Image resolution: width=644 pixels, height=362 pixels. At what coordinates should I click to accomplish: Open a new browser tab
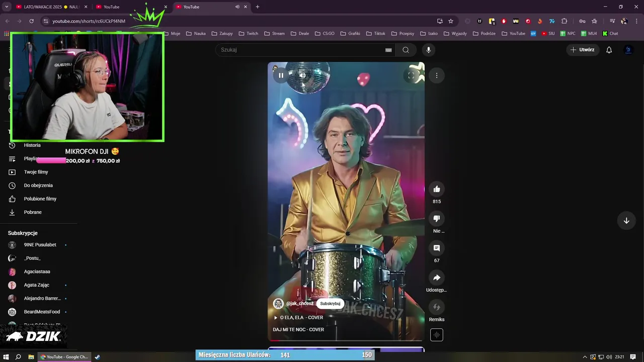pos(258,7)
